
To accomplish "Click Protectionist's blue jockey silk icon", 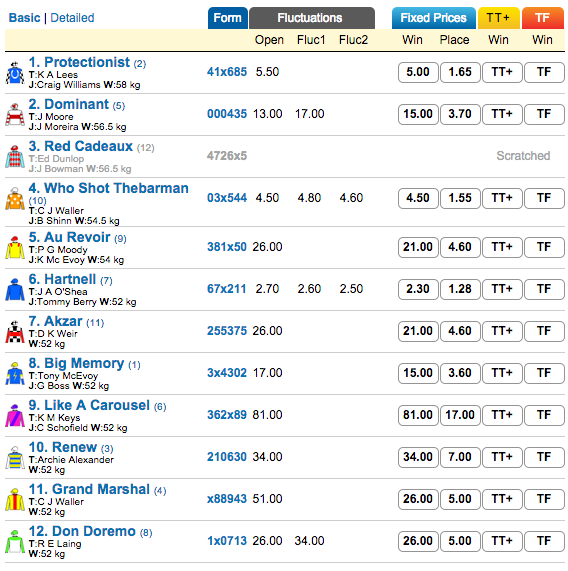I will click(15, 73).
